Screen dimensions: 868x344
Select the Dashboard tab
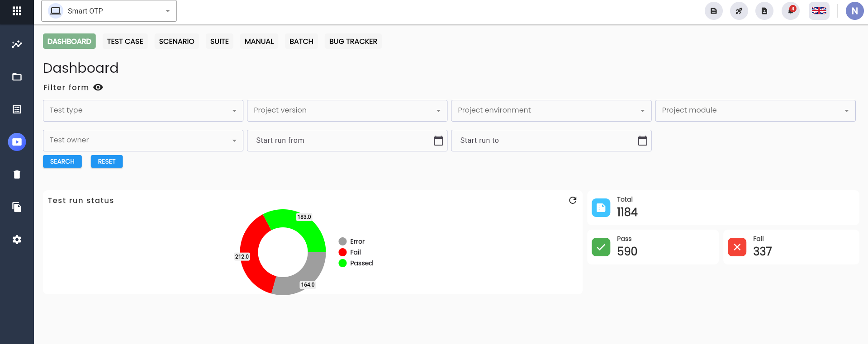pyautogui.click(x=69, y=41)
